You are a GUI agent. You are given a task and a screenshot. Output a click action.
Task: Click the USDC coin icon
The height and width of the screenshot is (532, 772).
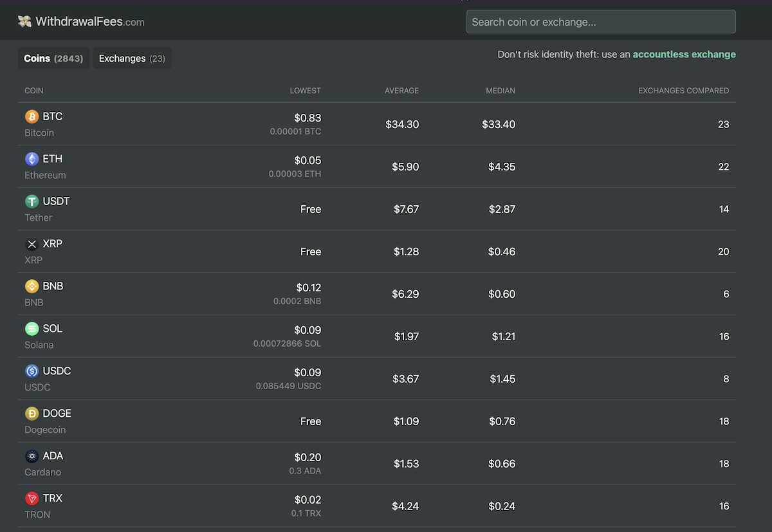click(32, 371)
